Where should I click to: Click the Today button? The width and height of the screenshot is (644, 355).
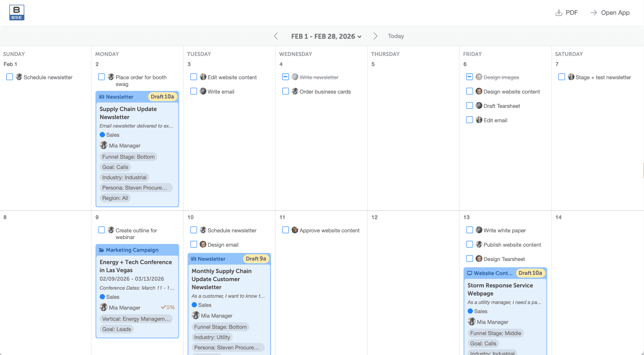[396, 36]
